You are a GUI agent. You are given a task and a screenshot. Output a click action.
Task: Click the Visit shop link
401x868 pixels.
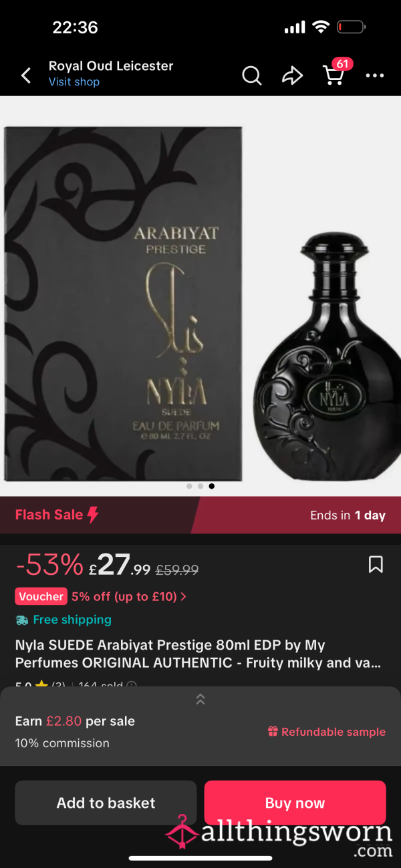tap(74, 81)
